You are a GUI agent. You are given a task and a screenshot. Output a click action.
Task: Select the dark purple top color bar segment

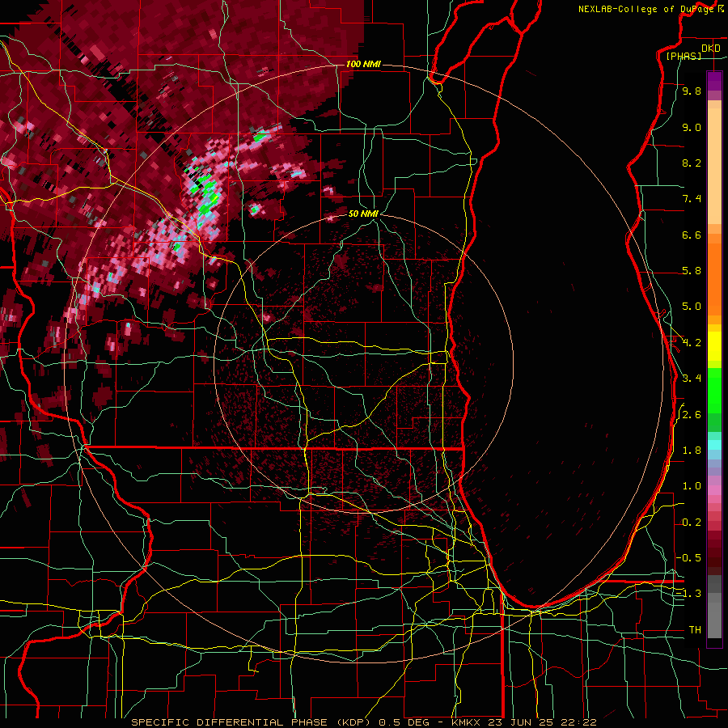(x=714, y=81)
